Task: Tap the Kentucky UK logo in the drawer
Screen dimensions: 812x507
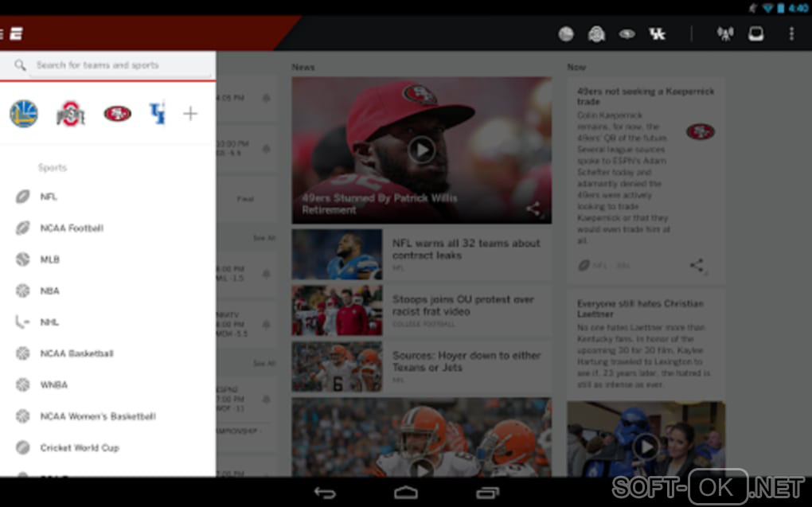Action: click(157, 114)
